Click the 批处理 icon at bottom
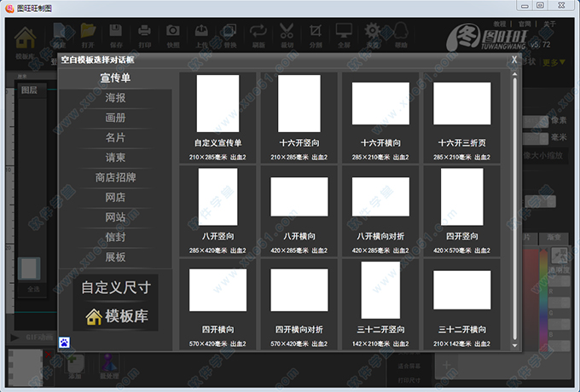The width and height of the screenshot is (580, 392). 109,363
